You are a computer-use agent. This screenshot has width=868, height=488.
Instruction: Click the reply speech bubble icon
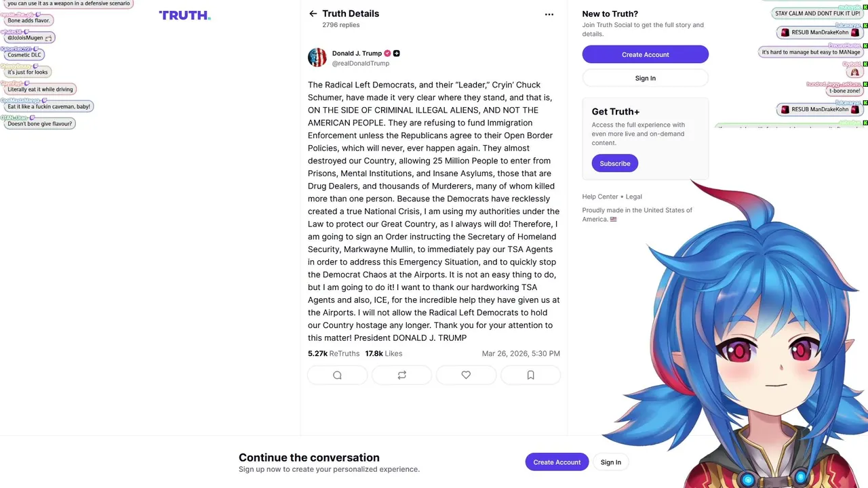(337, 375)
